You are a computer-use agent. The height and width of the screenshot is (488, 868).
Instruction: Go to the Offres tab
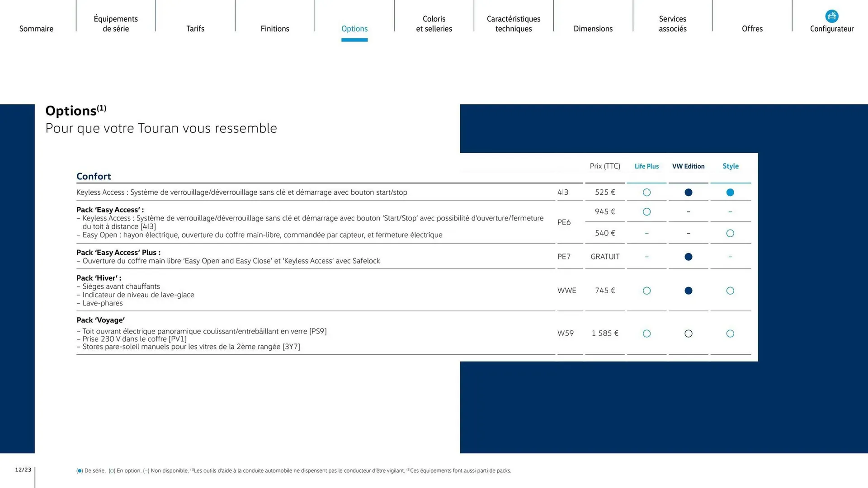point(752,28)
